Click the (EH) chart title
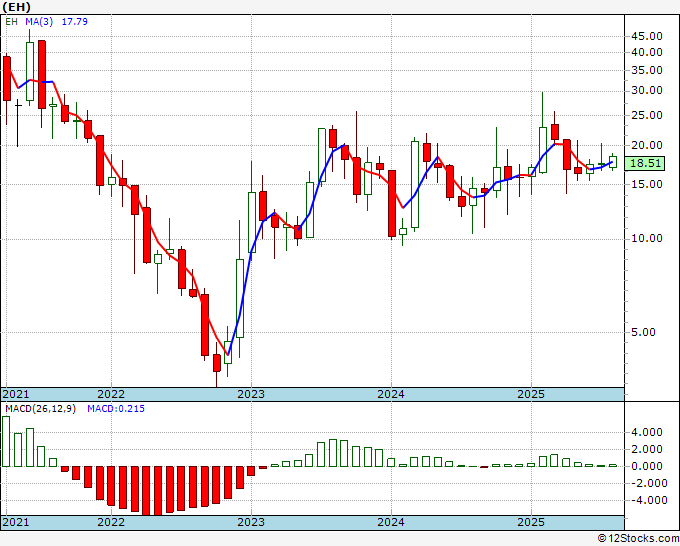 [x=16, y=7]
